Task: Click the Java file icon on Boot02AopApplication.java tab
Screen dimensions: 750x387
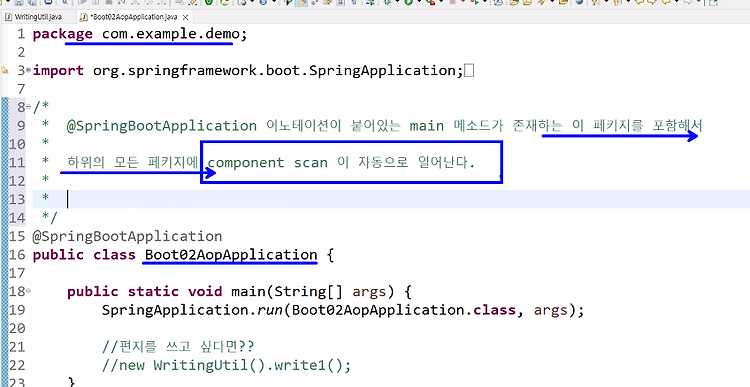Action: [84, 17]
